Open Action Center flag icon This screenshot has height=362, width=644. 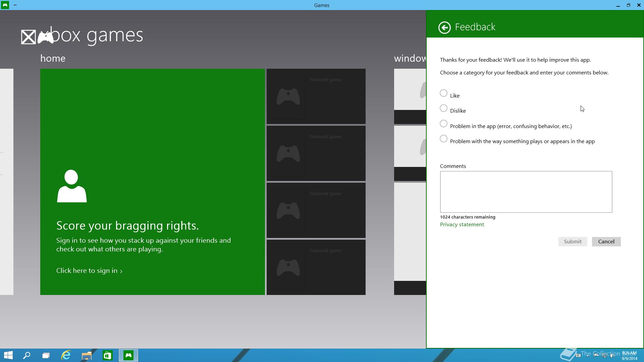click(x=596, y=356)
